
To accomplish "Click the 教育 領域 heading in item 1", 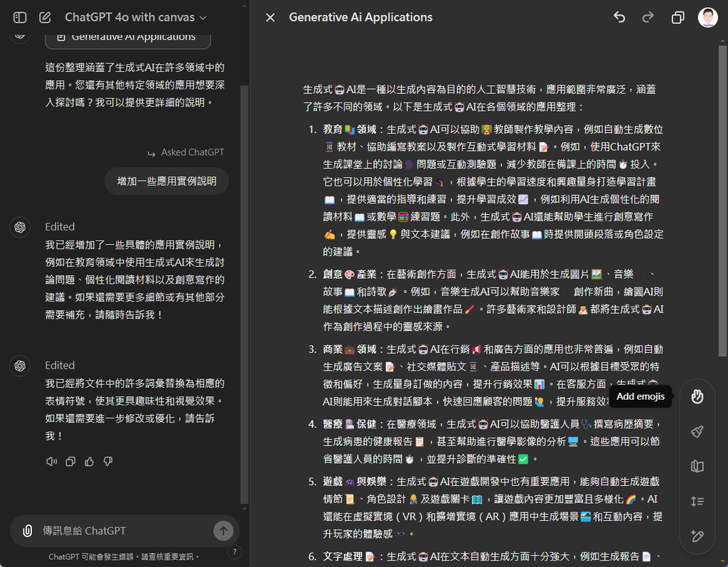I will click(350, 129).
